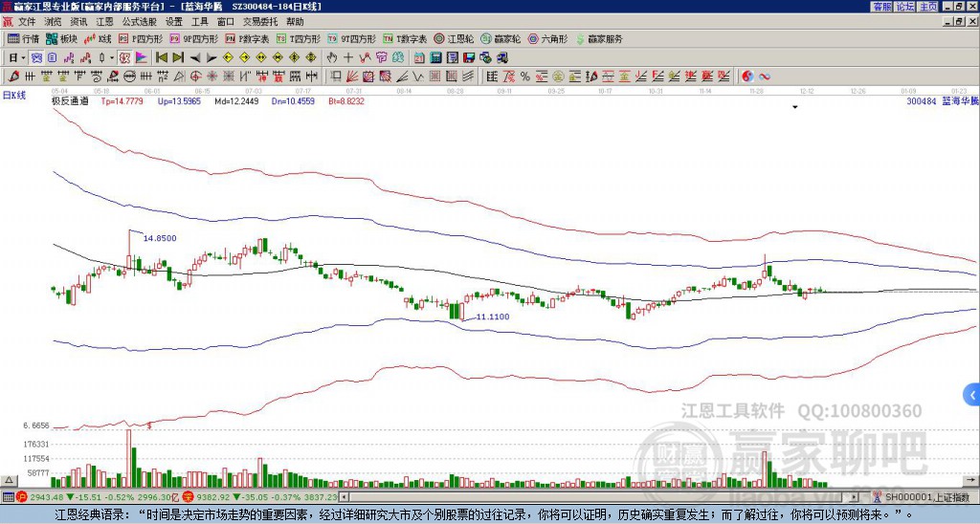Click the horizontal scrollbar left arrow
This screenshot has width=980, height=524.
click(345, 497)
